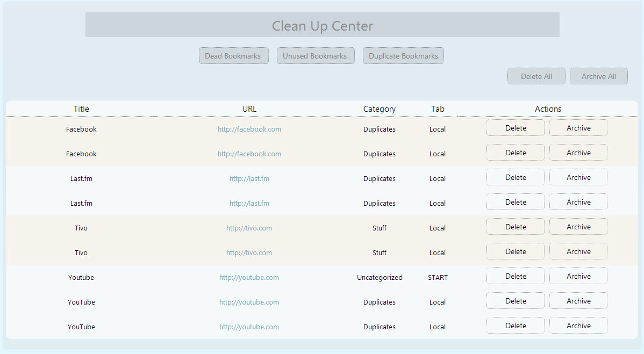Delete the first Facebook bookmark row
Screen dimensions: 644x354
515,128
